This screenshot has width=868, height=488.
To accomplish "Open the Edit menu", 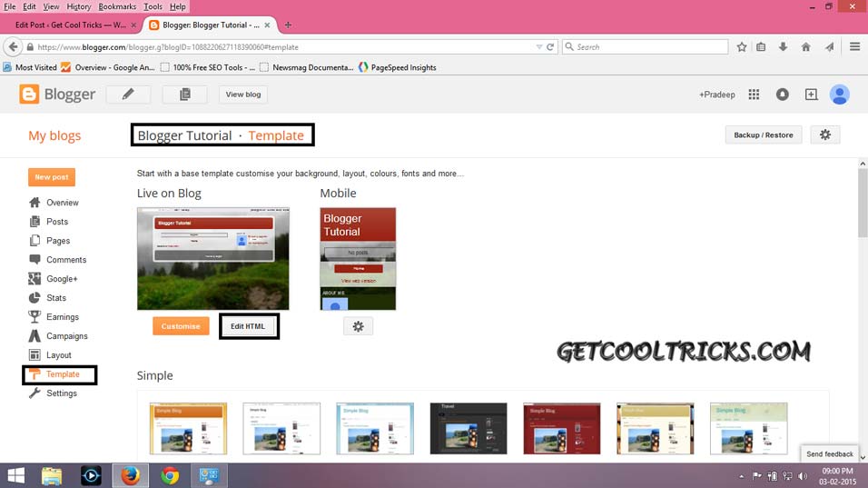I will click(29, 6).
